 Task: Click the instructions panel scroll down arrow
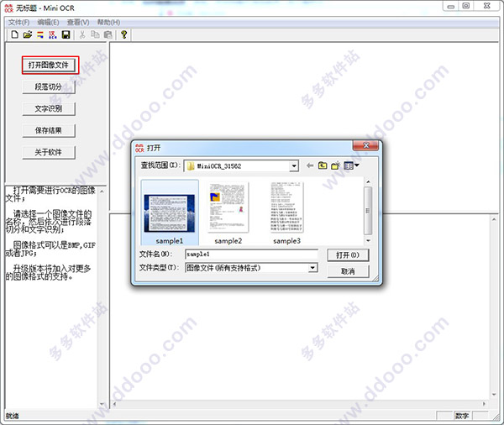(102, 404)
